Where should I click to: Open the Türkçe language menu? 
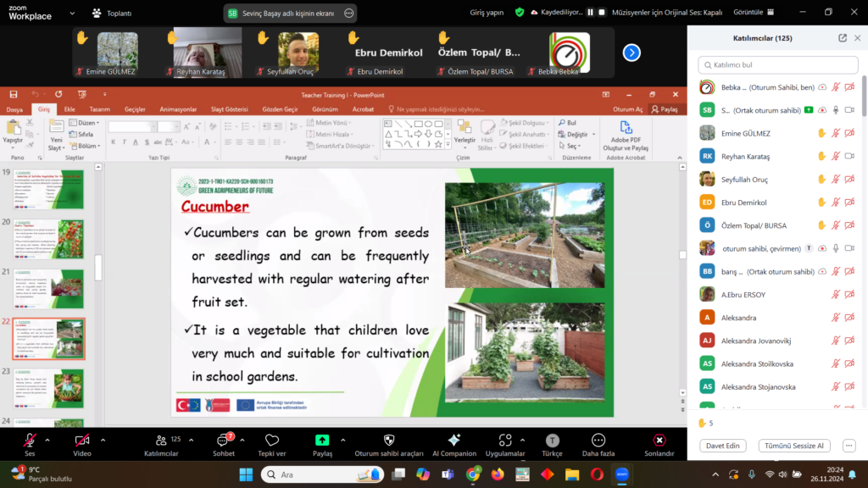pyautogui.click(x=552, y=441)
